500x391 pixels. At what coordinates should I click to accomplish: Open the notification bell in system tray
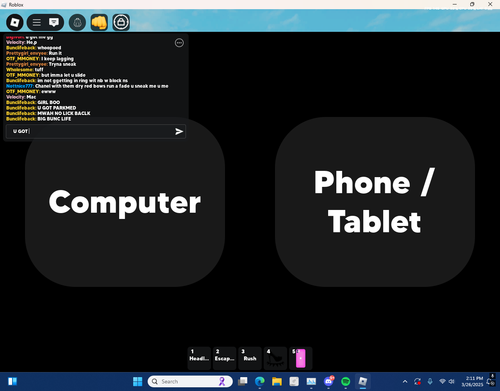[x=490, y=381]
